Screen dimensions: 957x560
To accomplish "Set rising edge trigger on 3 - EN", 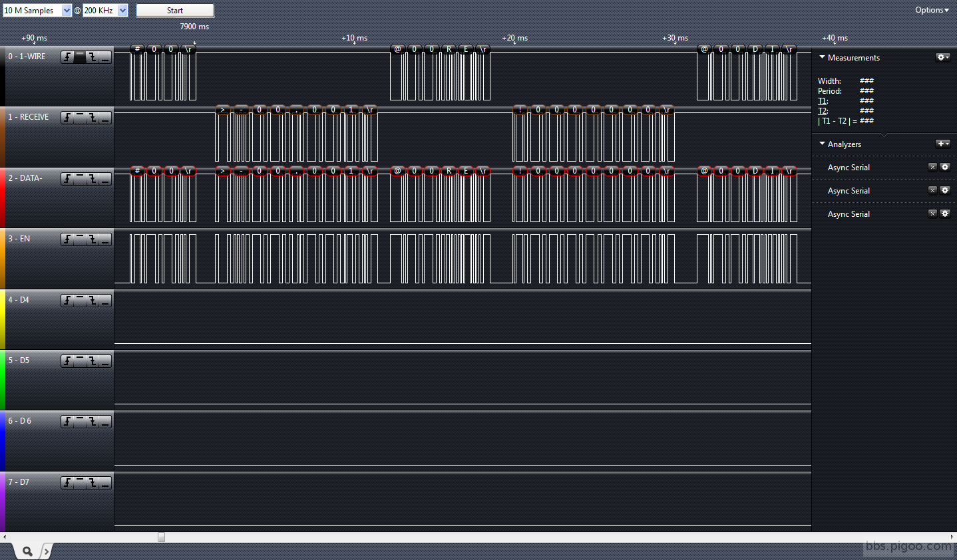I will 67,239.
